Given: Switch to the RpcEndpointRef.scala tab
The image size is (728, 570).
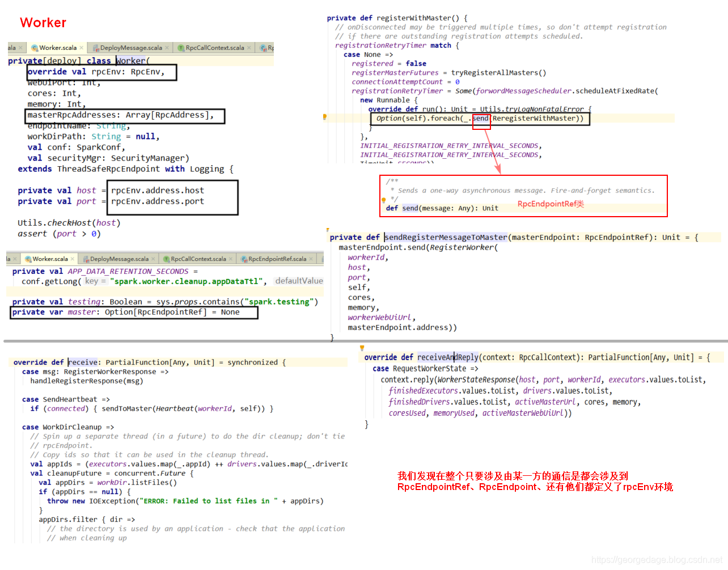Looking at the screenshot, I should [x=277, y=259].
